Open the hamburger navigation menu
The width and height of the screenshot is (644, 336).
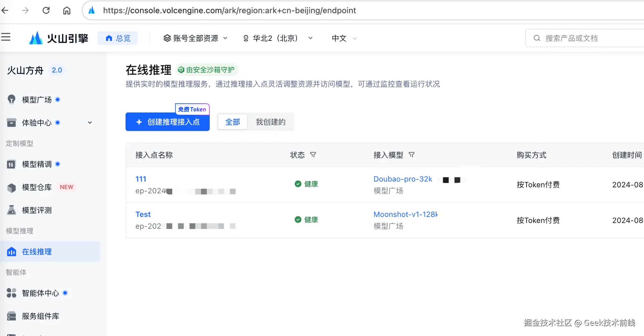click(x=6, y=37)
